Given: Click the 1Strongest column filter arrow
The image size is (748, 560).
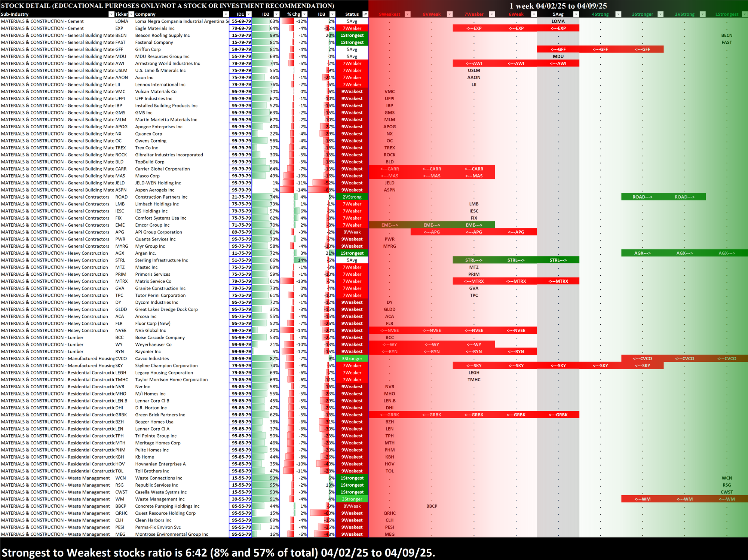Looking at the screenshot, I should [744, 14].
